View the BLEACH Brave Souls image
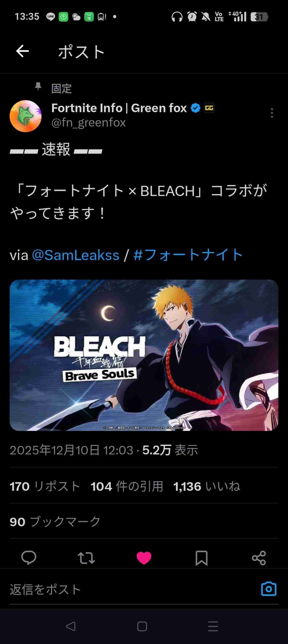Viewport: 288px width, 644px height. tap(144, 355)
